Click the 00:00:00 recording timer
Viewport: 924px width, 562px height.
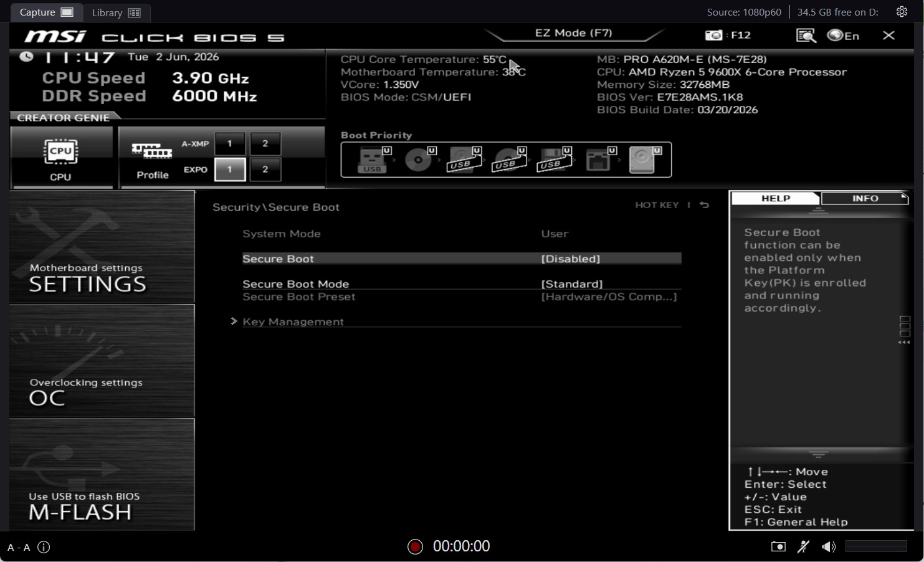(x=461, y=546)
